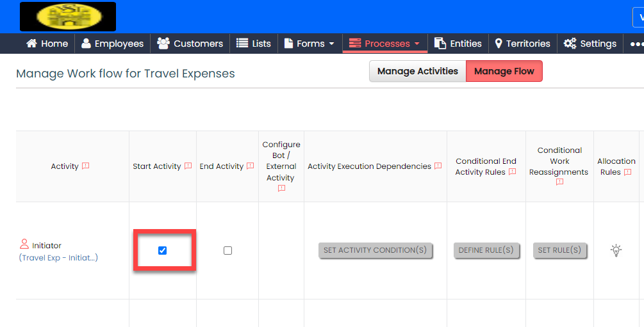
Task: Go to Employees in navigation bar
Action: click(112, 44)
